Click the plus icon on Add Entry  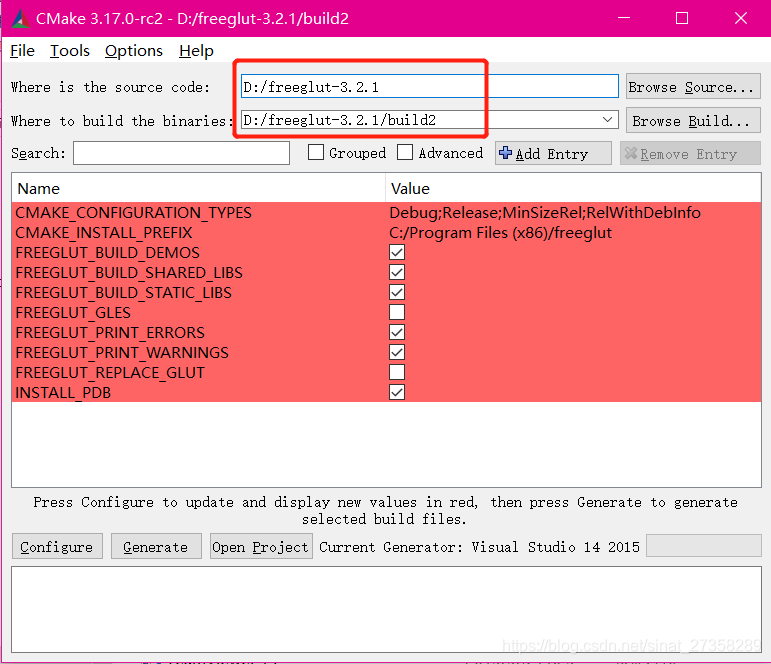tap(505, 153)
